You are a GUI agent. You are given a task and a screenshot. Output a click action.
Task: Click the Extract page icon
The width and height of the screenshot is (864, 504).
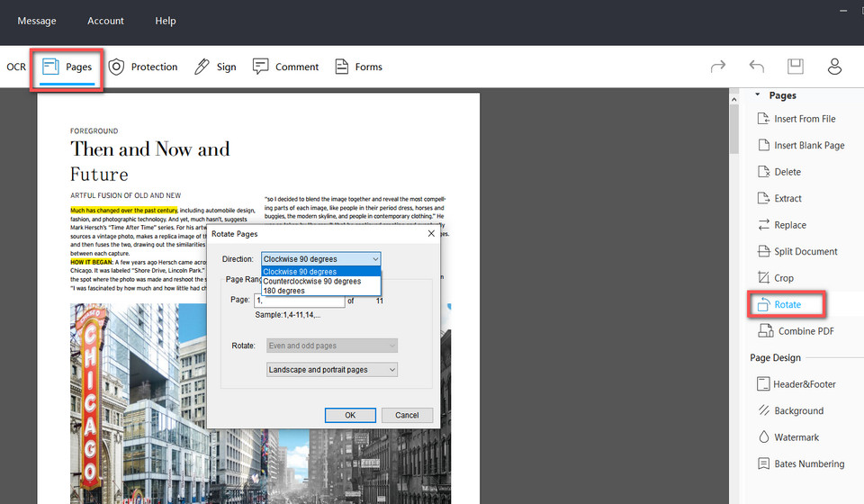click(x=764, y=198)
